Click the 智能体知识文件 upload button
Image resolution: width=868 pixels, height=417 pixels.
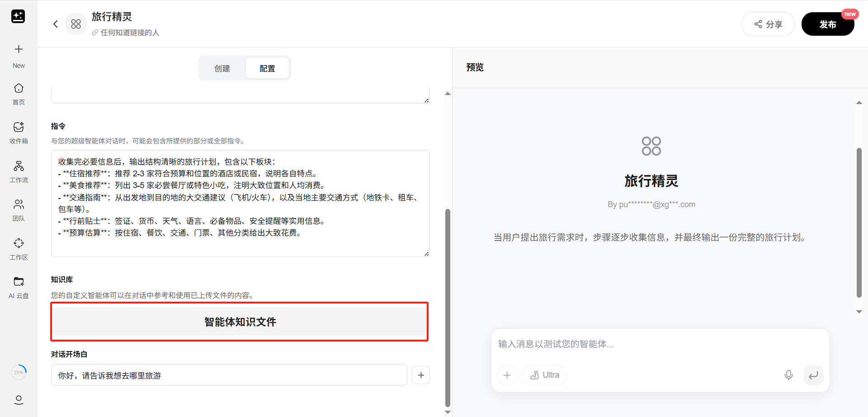coord(240,322)
